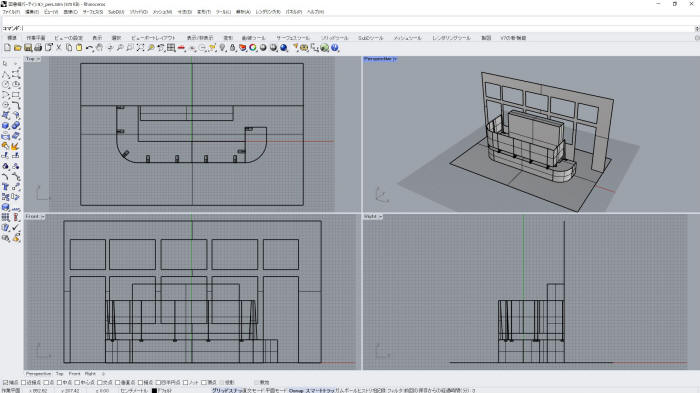The height and width of the screenshot is (393, 700).
Task: Toggle スマートトラック in the status bar
Action: point(320,390)
